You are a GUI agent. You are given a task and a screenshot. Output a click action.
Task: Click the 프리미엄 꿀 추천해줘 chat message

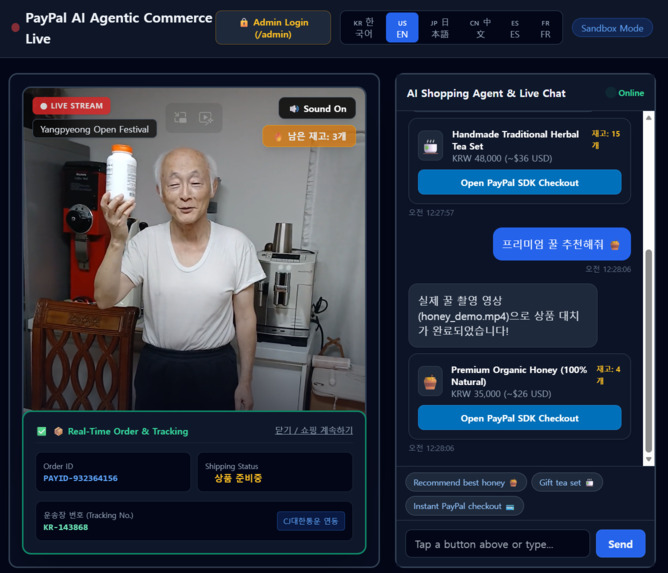(561, 244)
